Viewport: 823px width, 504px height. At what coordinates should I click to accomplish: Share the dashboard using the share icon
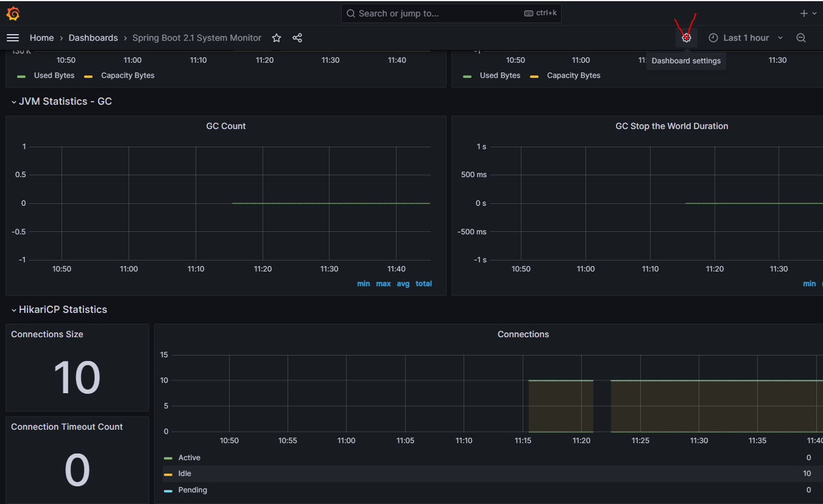click(297, 38)
